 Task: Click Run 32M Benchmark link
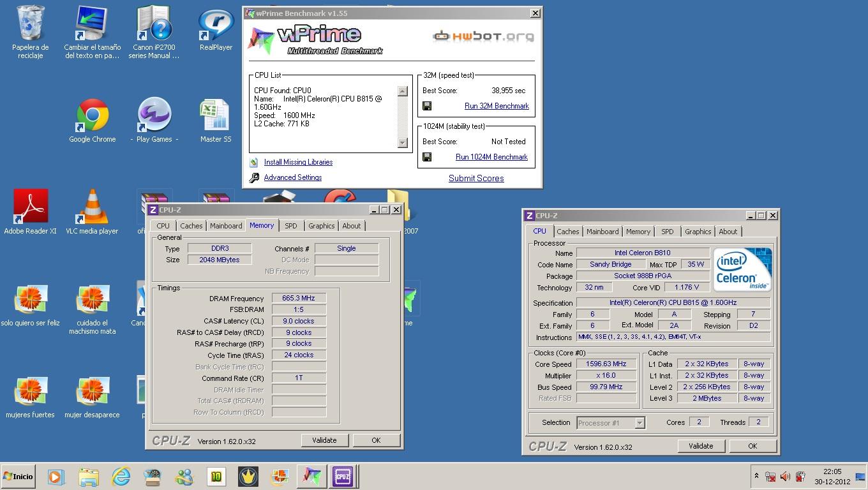coord(497,106)
